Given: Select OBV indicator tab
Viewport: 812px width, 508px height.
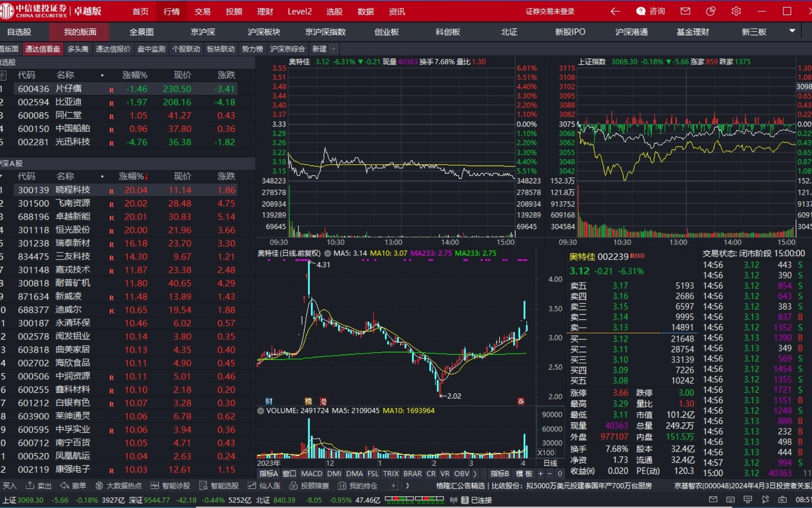Looking at the screenshot, I should click(x=461, y=474).
